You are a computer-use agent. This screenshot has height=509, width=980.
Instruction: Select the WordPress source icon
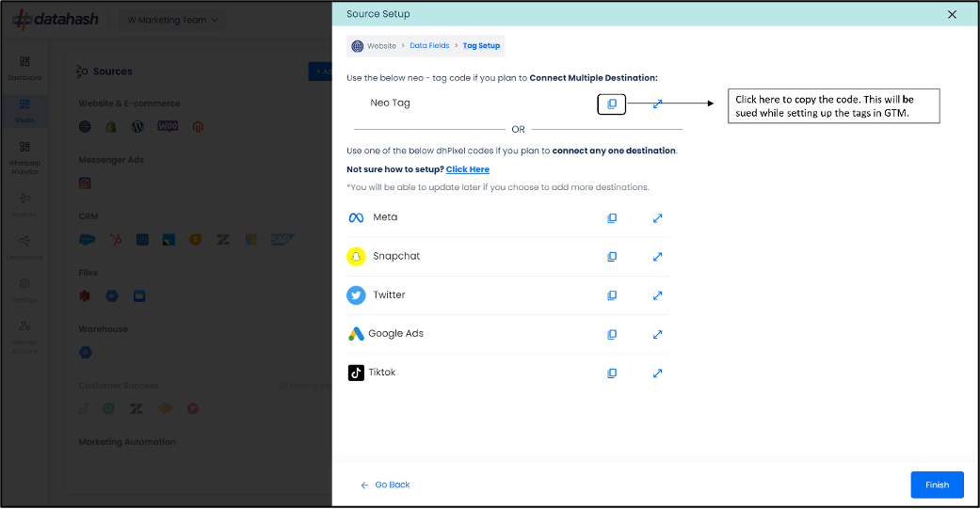coord(137,127)
